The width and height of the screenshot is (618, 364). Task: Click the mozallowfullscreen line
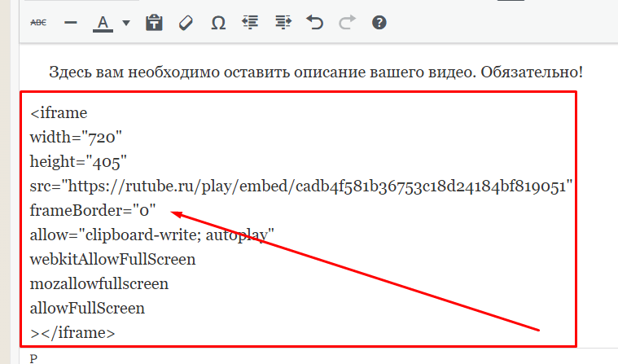(99, 284)
